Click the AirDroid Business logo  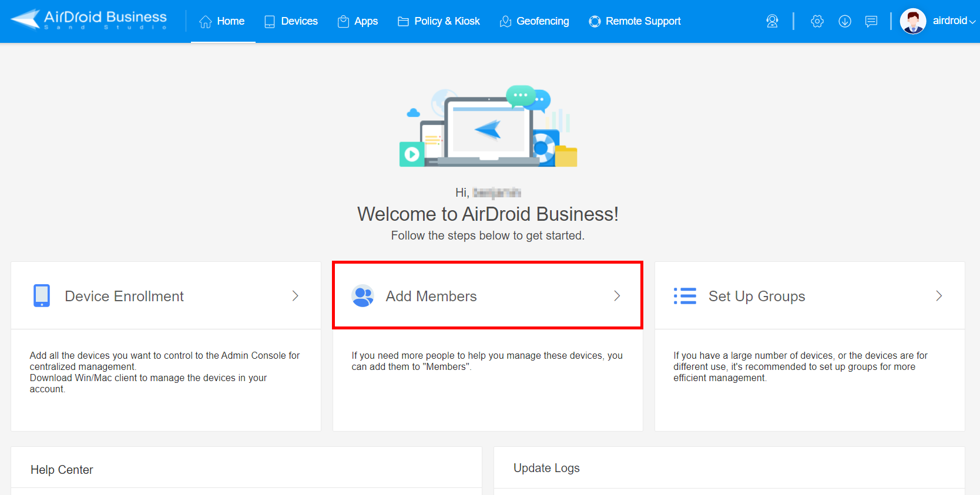tap(89, 20)
